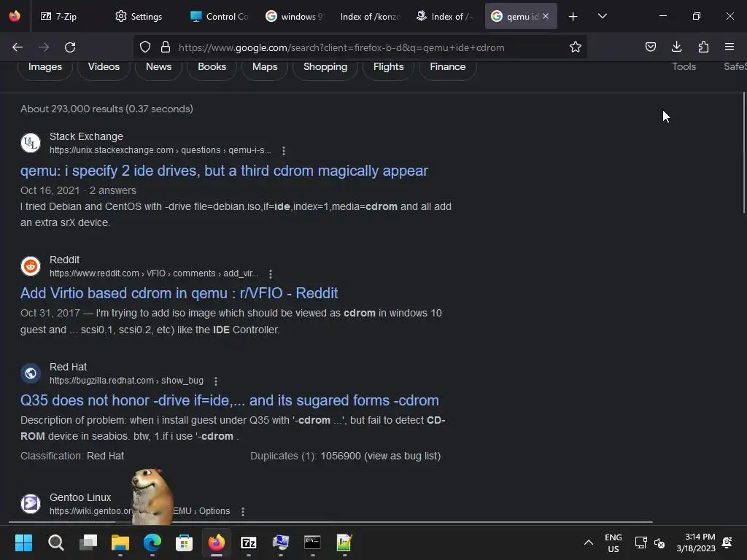747x560 pixels.
Task: Click the Stack Exchange site favicon
Action: pos(31,143)
